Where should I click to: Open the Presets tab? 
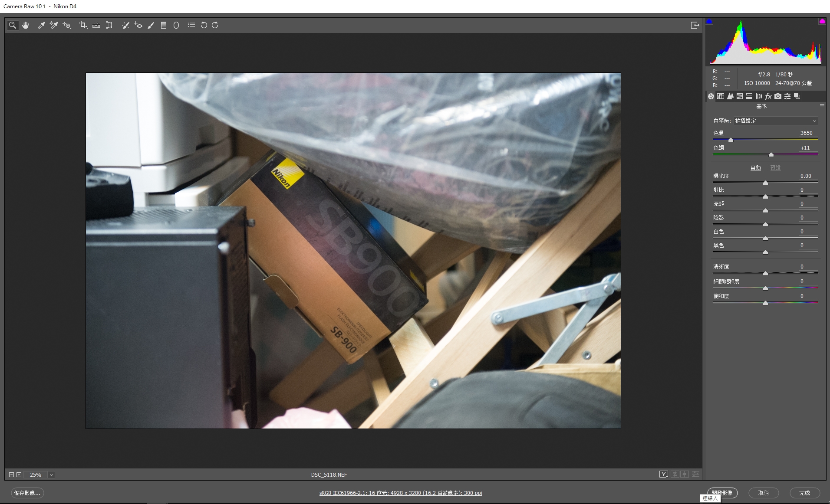click(787, 96)
